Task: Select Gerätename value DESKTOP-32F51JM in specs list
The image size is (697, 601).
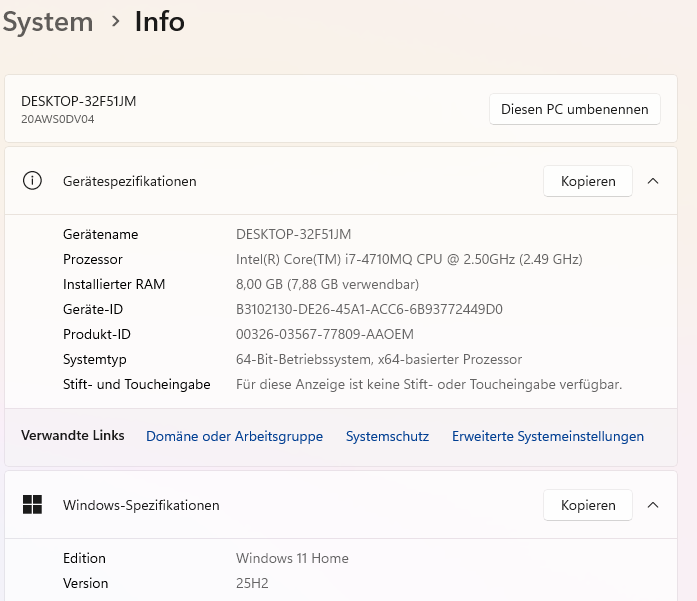Action: pyautogui.click(x=293, y=234)
